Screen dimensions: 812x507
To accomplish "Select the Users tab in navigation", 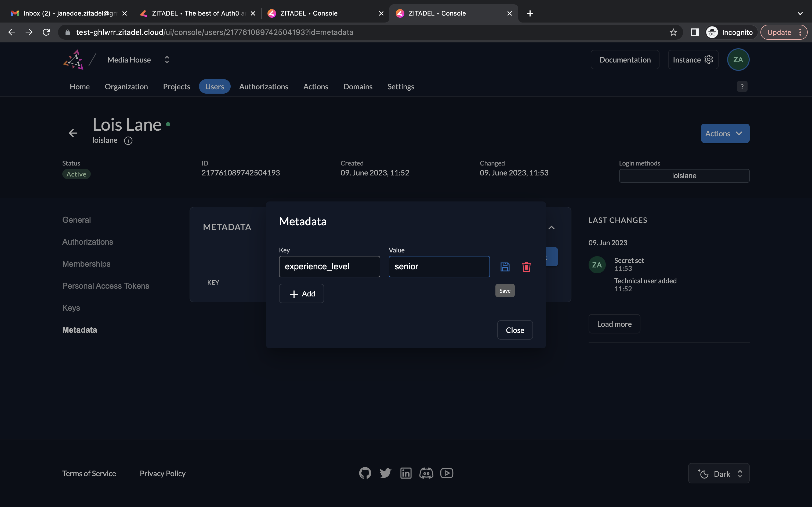I will [215, 86].
